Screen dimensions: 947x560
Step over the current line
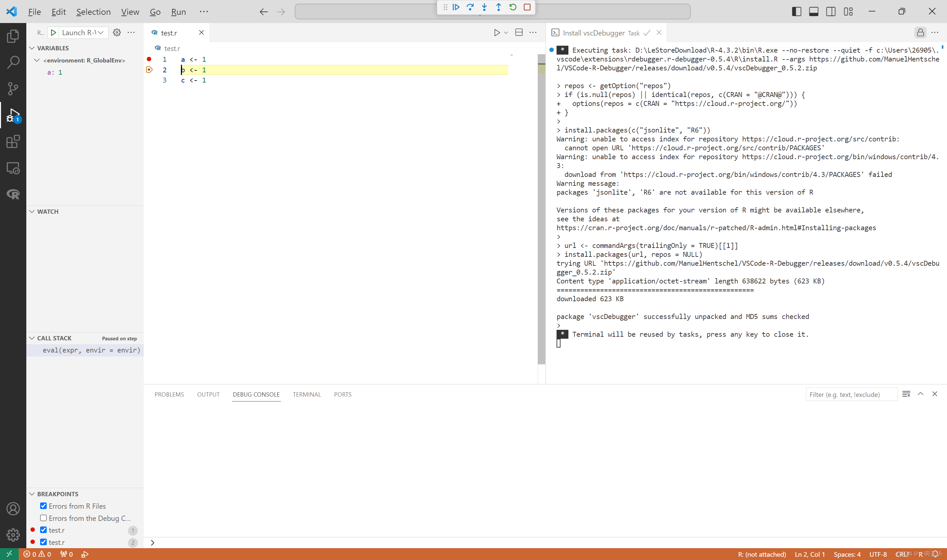tap(470, 7)
